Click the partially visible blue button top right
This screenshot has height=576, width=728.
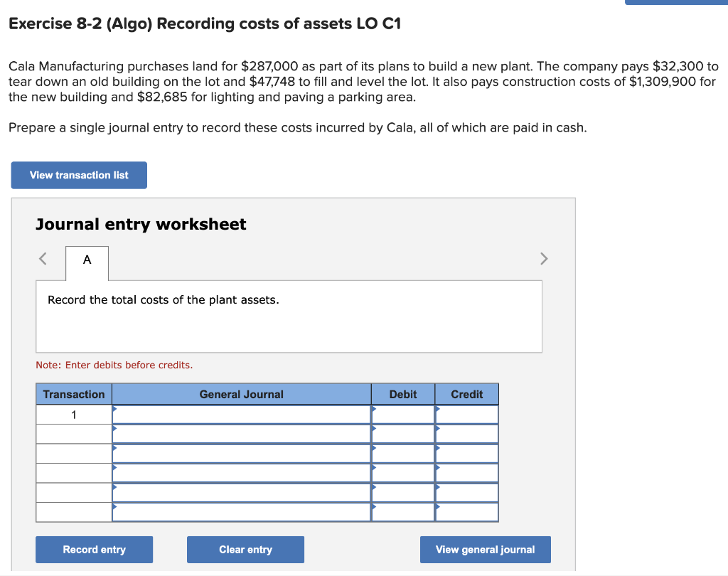point(676,2)
